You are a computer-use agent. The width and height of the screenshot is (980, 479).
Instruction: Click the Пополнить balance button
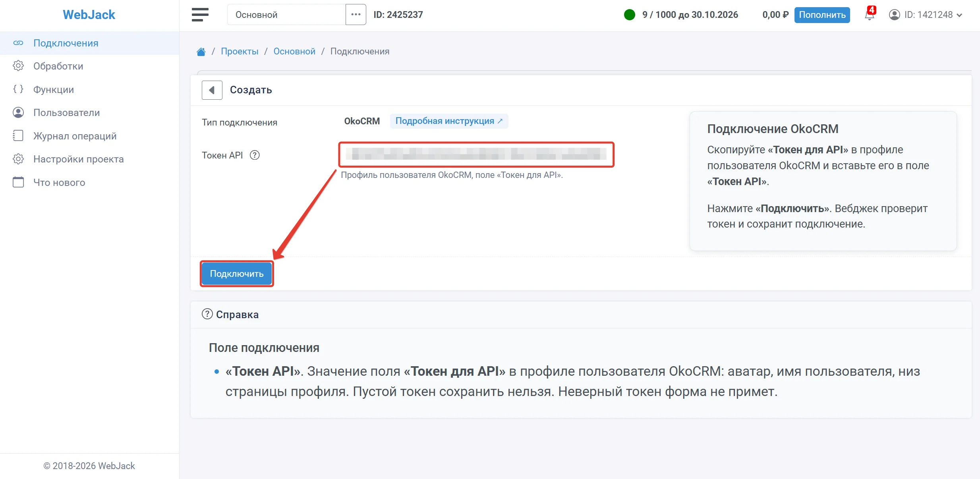pyautogui.click(x=822, y=15)
